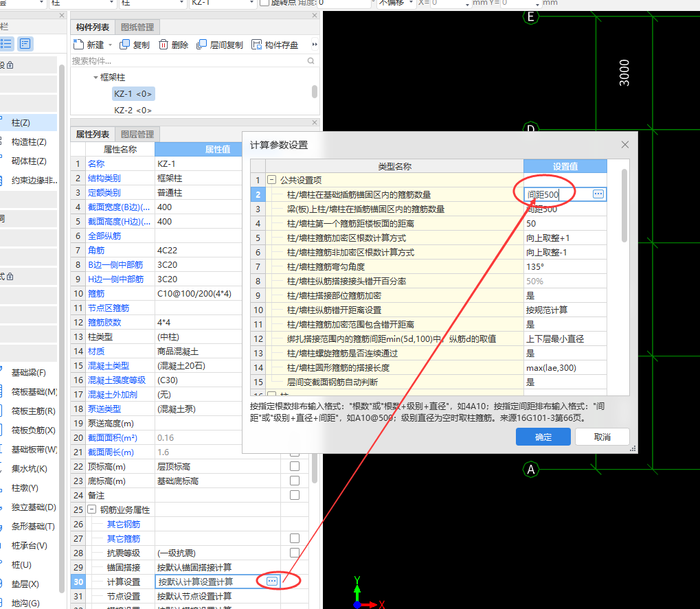Screen dimensions: 700x609
Task: Click the 复制 (copy) toolbar icon
Action: coord(124,45)
